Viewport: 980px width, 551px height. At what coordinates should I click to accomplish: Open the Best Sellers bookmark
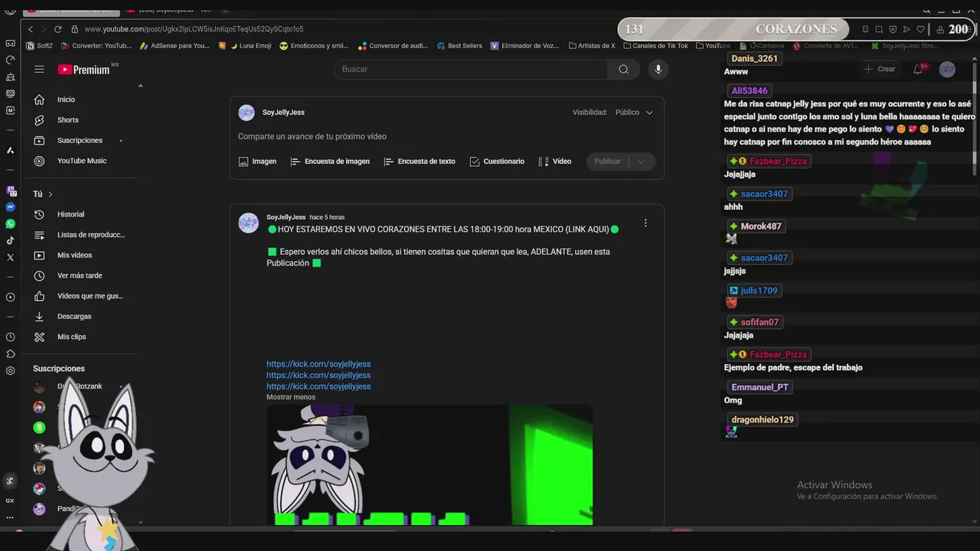click(459, 46)
